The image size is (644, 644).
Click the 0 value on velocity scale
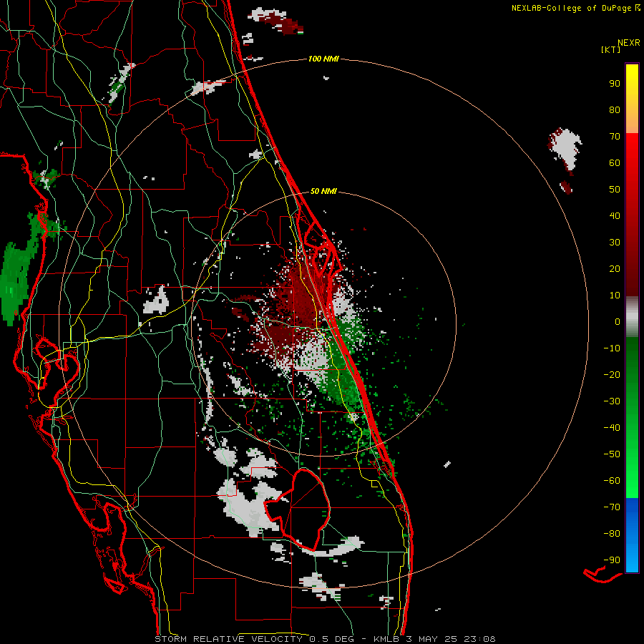click(618, 321)
